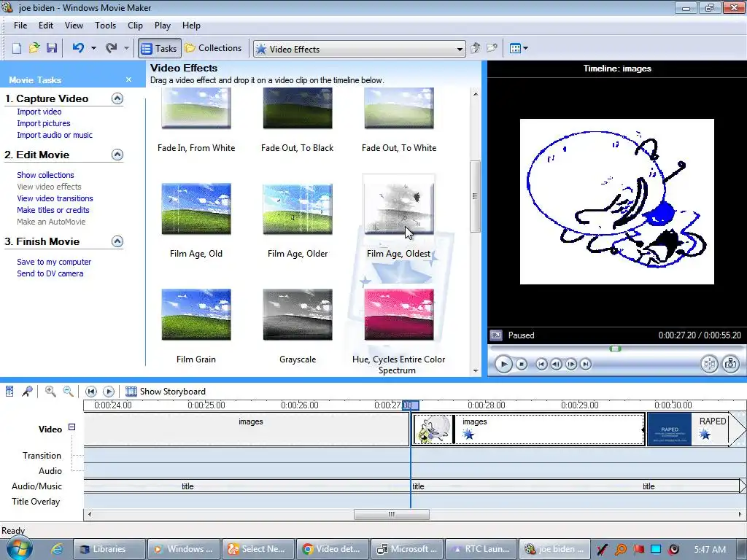Image resolution: width=747 pixels, height=560 pixels.
Task: Click the Undo arrow icon
Action: coord(78,47)
